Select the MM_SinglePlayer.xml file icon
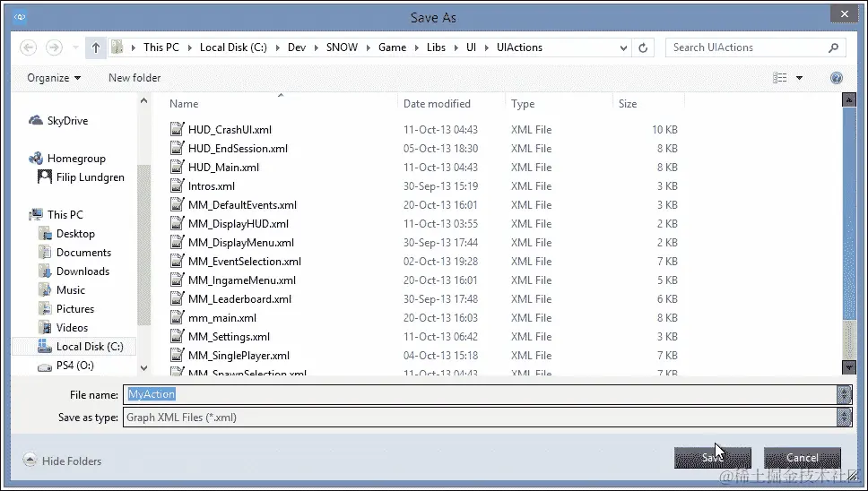The width and height of the screenshot is (868, 491). pyautogui.click(x=177, y=355)
